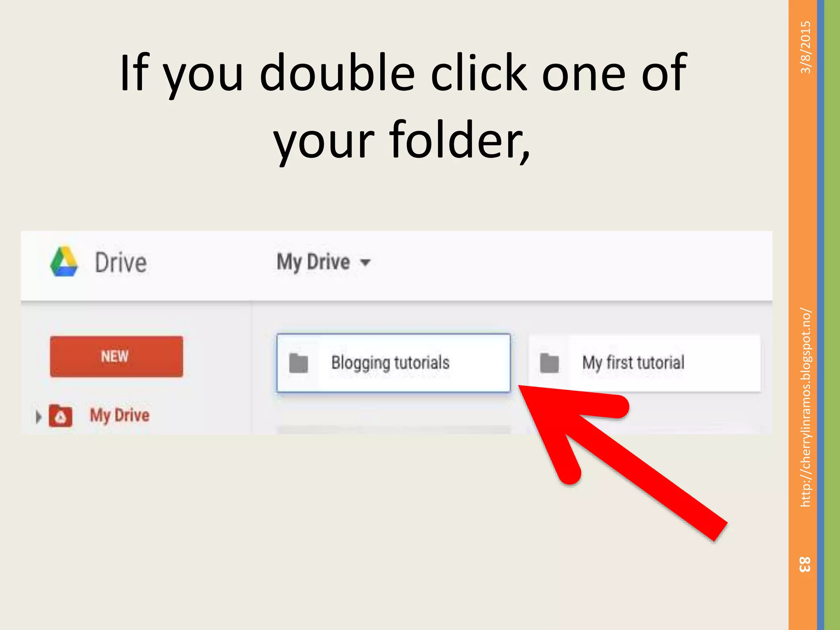The height and width of the screenshot is (630, 840).
Task: Click the slide title 'If you double click'
Action: coord(403,107)
